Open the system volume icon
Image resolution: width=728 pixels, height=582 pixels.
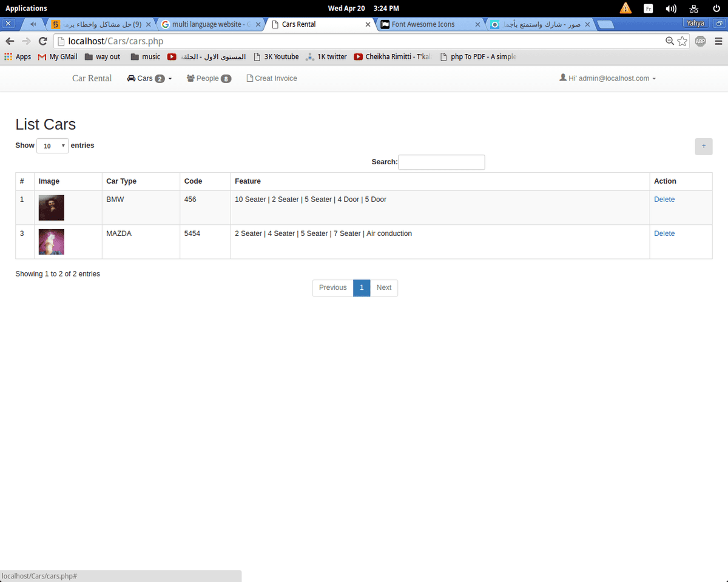point(670,8)
